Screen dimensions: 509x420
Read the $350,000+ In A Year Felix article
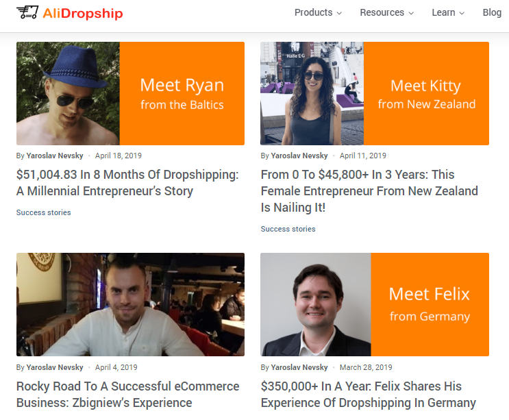pyautogui.click(x=368, y=395)
